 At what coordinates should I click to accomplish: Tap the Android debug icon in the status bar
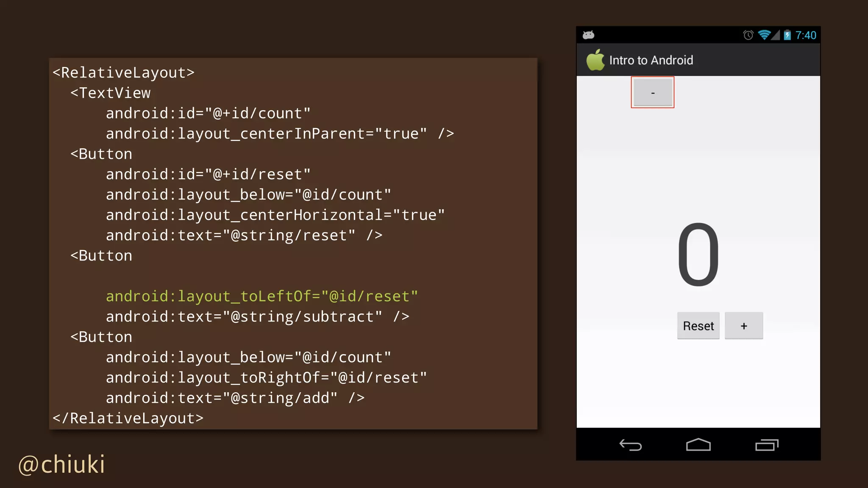tap(588, 35)
